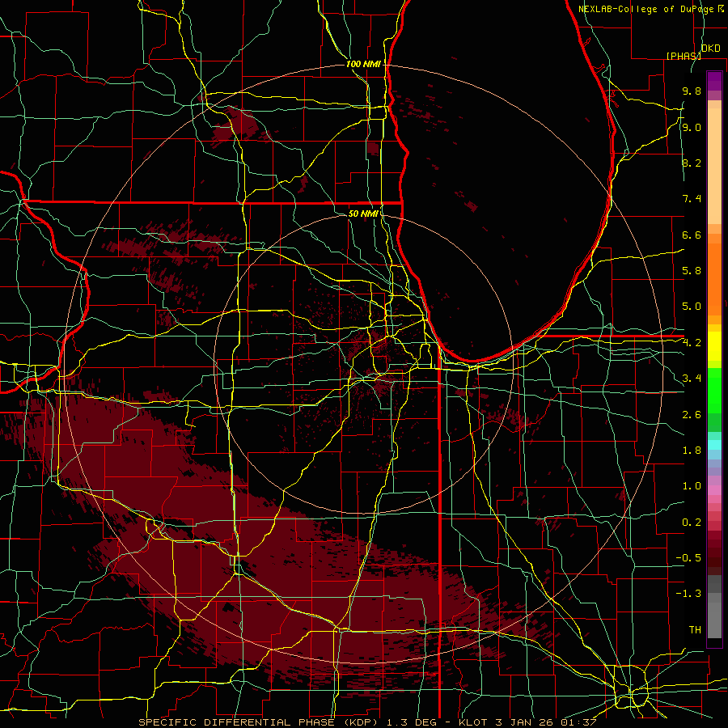
Task: Click the 5.0 scale value
Action: pos(692,307)
